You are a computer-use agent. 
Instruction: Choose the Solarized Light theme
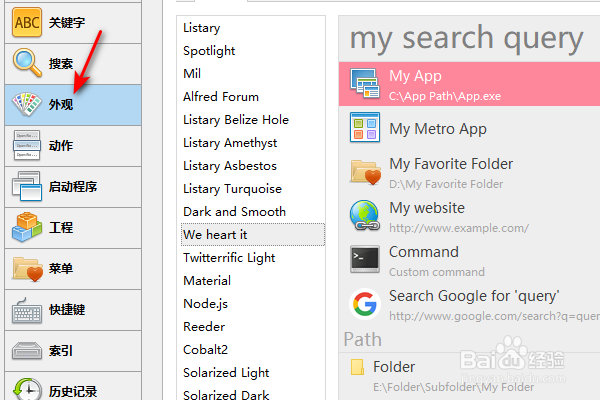253,372
